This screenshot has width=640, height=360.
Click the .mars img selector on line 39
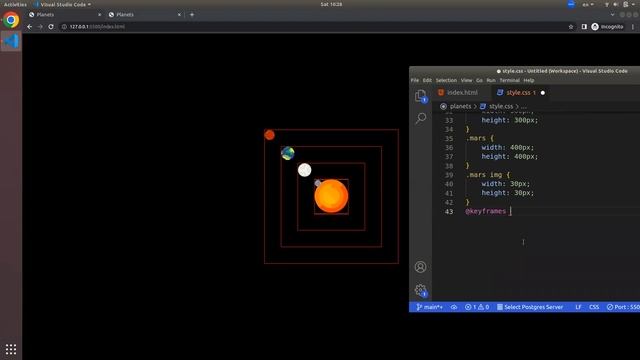pyautogui.click(x=484, y=175)
